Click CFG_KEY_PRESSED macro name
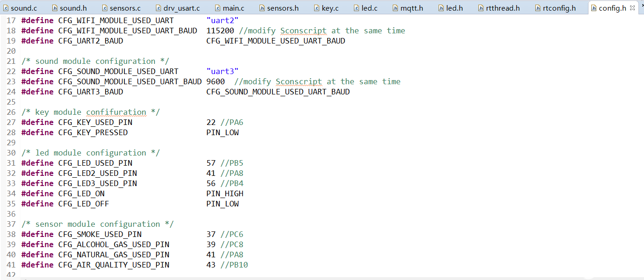The image size is (644, 280). click(93, 132)
